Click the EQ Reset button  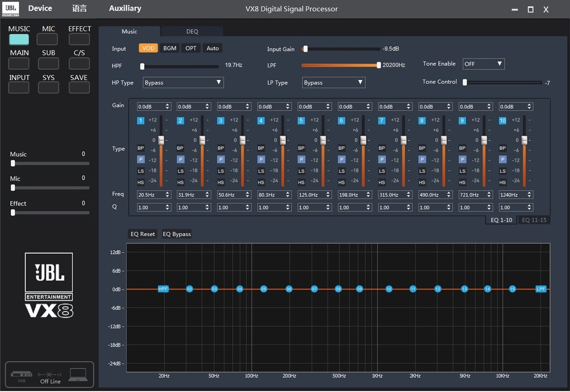click(x=142, y=234)
